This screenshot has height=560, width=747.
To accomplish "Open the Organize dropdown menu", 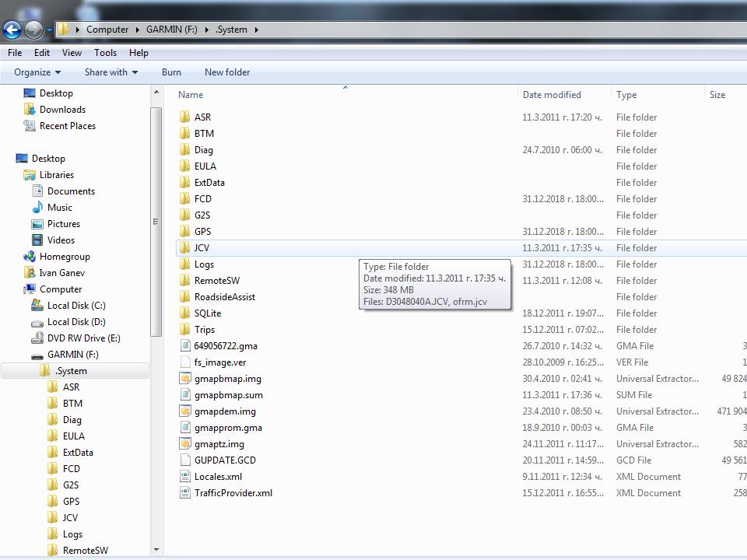I will 37,72.
